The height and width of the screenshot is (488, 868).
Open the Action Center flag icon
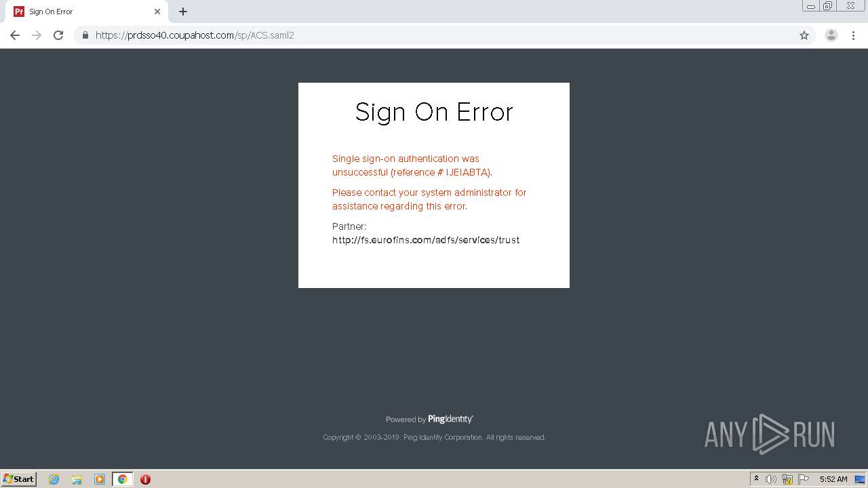(x=804, y=479)
